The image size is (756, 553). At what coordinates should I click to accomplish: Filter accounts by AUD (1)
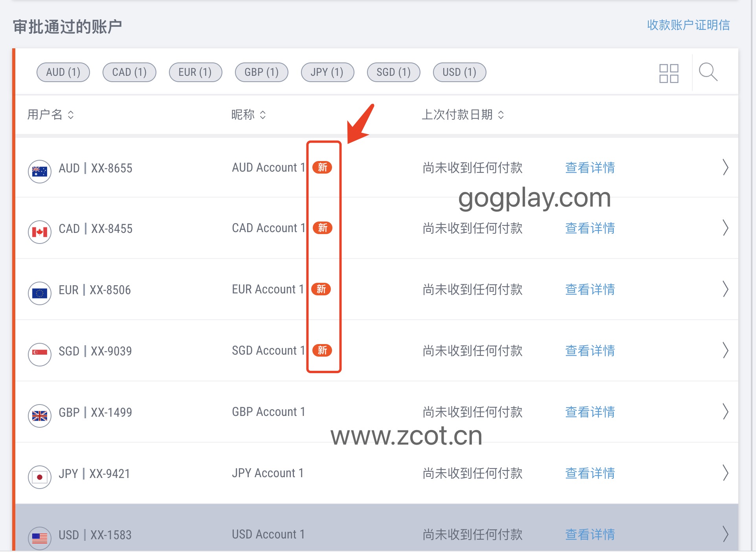tap(63, 72)
